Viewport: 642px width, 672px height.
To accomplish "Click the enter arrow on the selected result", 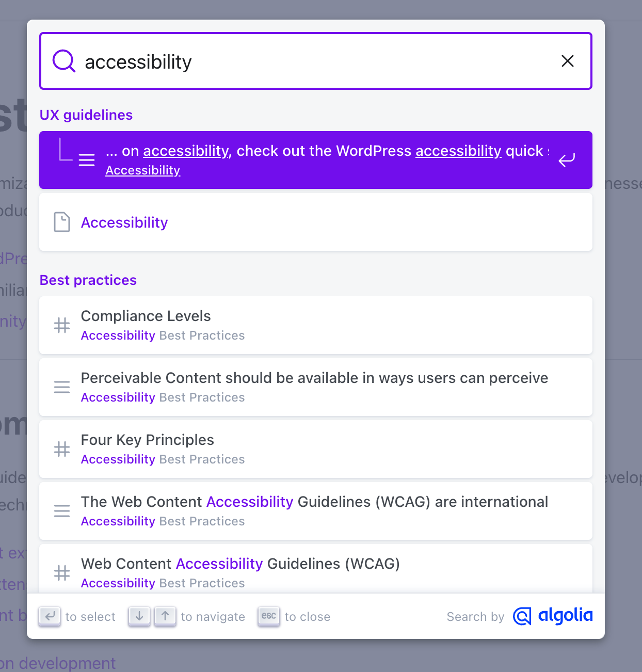I will [567, 160].
